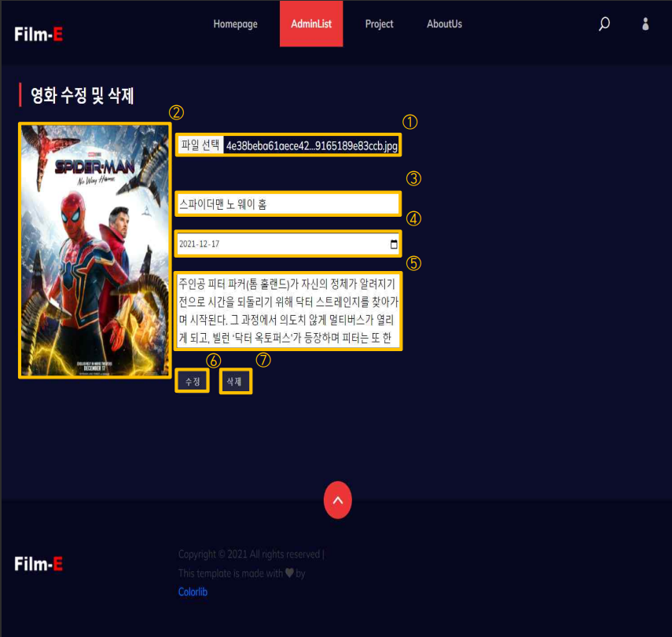This screenshot has width=672, height=637.
Task: Click inside the movie description textarea
Action: [288, 311]
